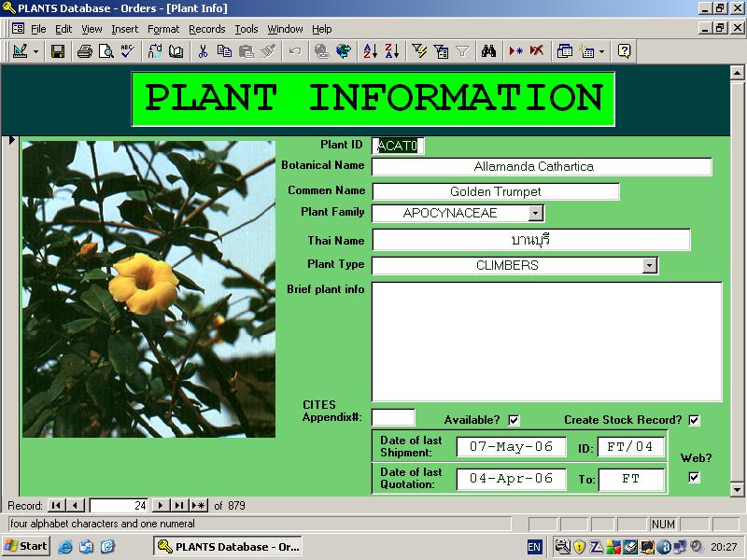Click the Thai Name field
747x560 pixels.
(531, 240)
